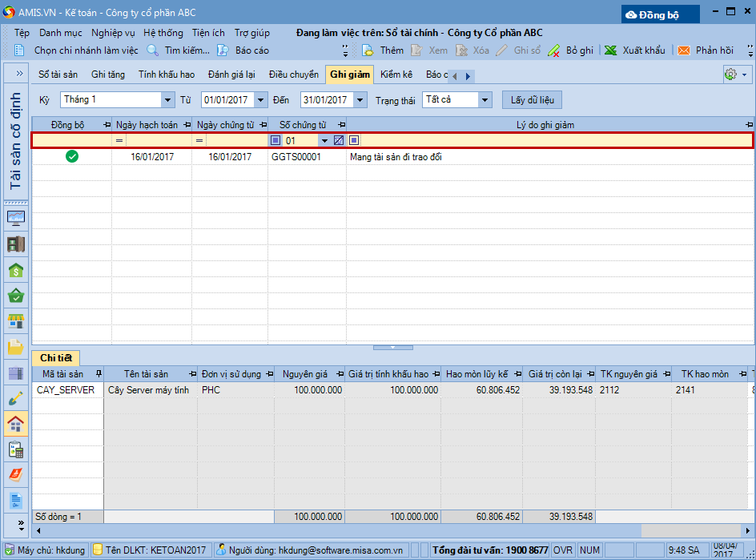
Task: Open the Trạng thái status dropdown
Action: [x=485, y=100]
